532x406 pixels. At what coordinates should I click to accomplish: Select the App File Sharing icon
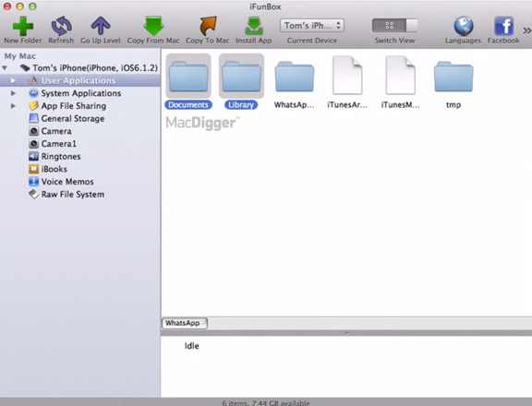[x=33, y=106]
